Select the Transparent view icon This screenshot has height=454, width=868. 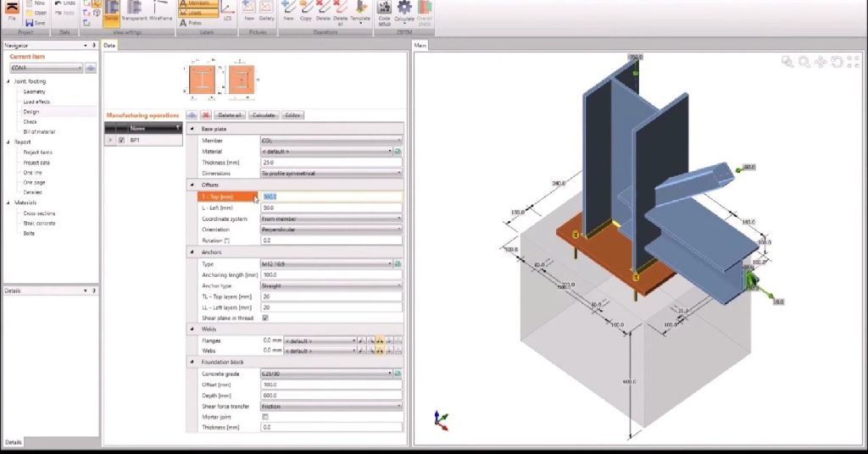click(134, 10)
